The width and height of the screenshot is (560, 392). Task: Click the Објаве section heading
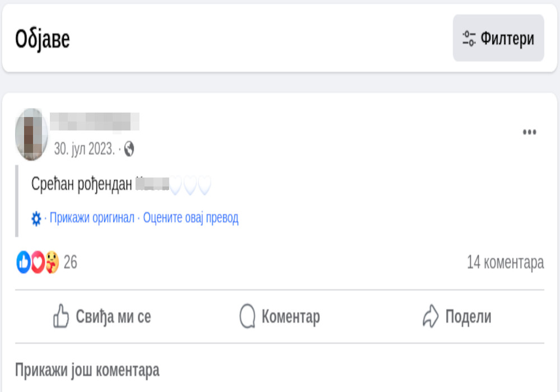click(43, 39)
